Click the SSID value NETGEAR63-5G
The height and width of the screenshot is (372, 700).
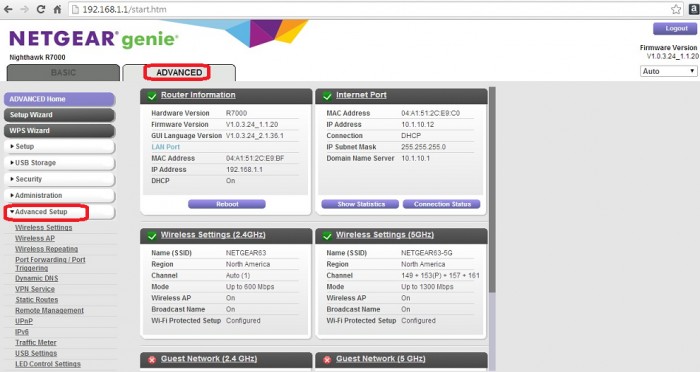(x=427, y=253)
